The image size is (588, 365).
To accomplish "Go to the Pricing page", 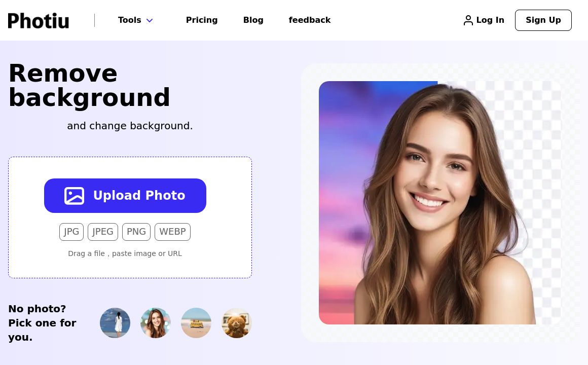I will click(202, 20).
